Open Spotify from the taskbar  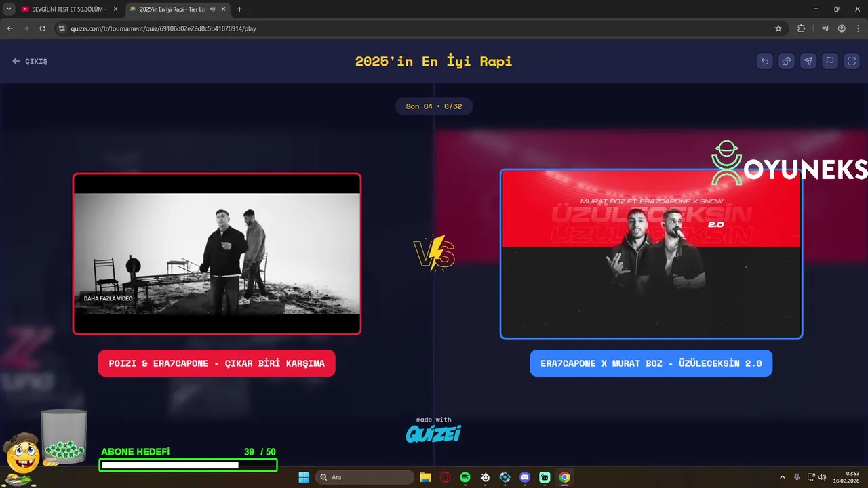[465, 477]
